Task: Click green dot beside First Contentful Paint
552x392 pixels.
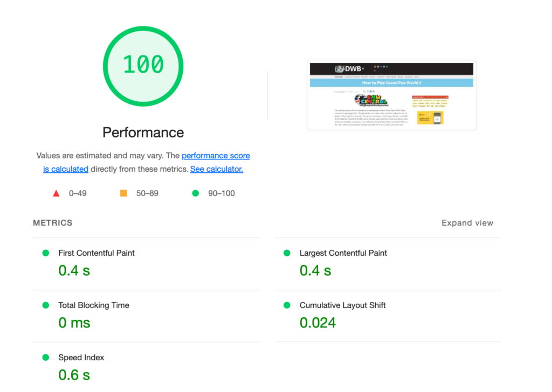Action: (x=46, y=253)
